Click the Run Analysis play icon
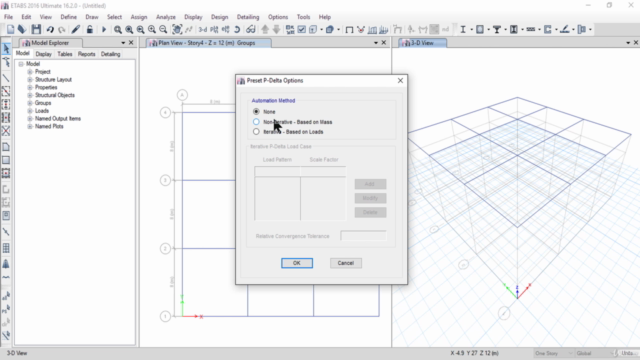640x360 pixels. (x=104, y=29)
